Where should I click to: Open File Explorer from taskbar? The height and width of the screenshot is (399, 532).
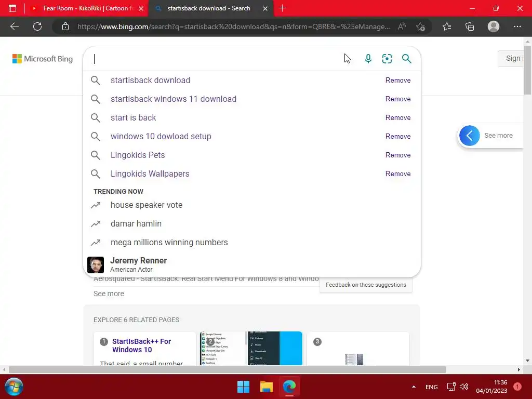click(267, 387)
